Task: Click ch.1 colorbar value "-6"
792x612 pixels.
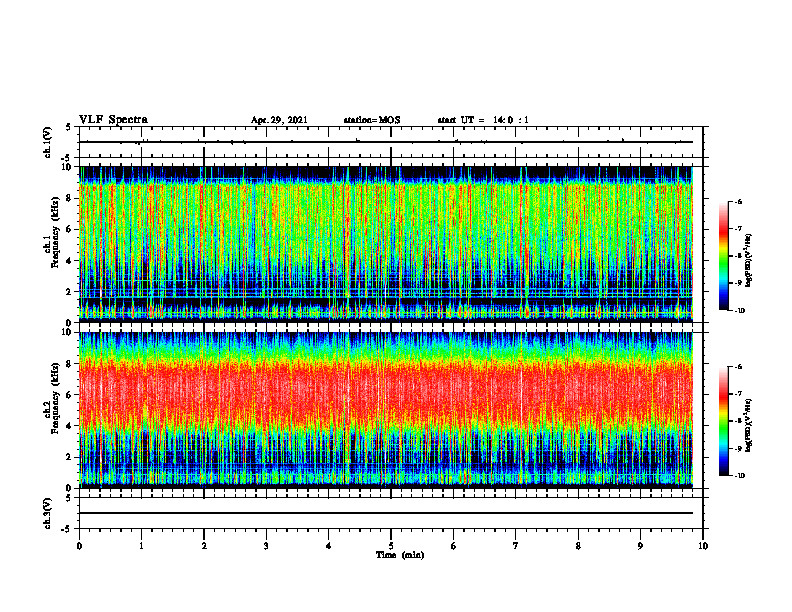Action: (739, 201)
